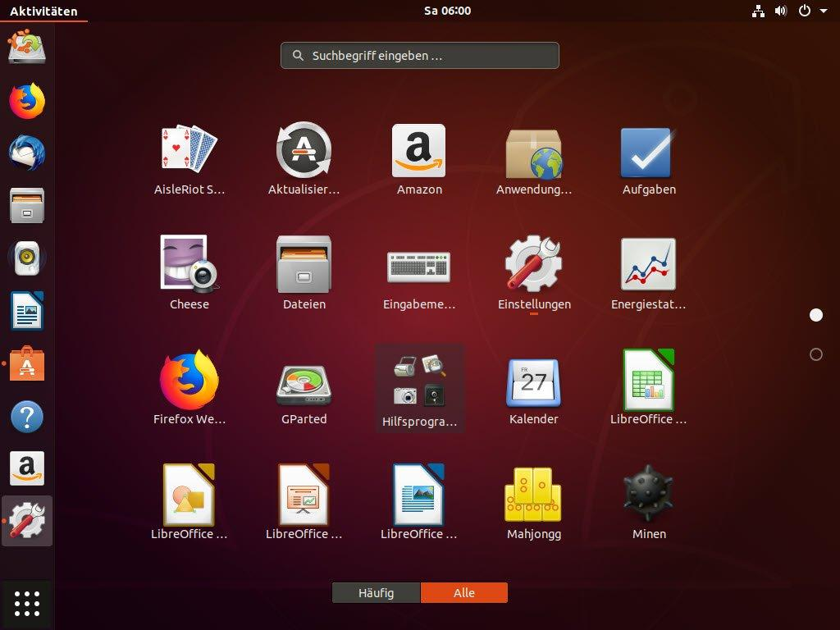840x630 pixels.
Task: Launch Rhythmbox speaker icon in the dock
Action: pos(27,258)
